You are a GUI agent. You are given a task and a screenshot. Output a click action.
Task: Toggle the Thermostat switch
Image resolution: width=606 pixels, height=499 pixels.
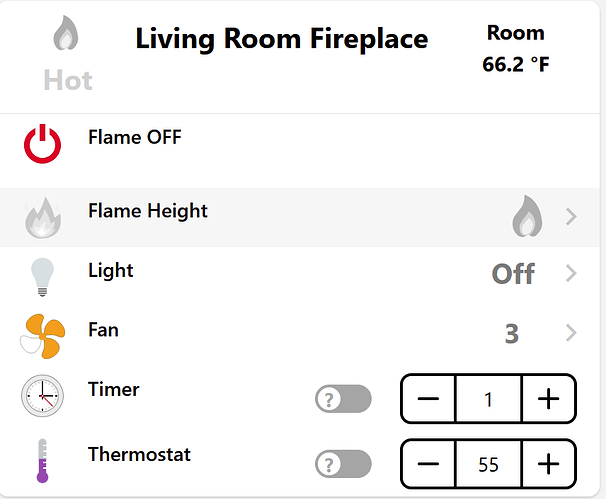343,464
